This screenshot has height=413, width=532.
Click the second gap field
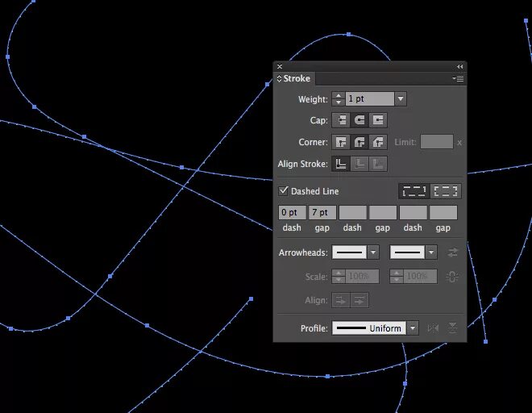coord(383,213)
